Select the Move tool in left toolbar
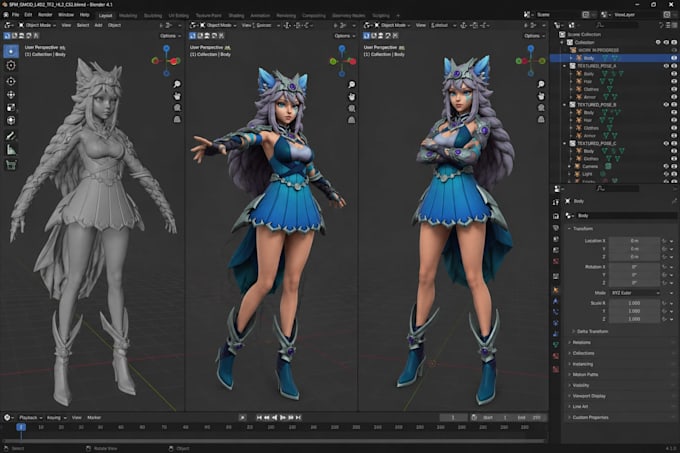The image size is (680, 453). click(11, 81)
